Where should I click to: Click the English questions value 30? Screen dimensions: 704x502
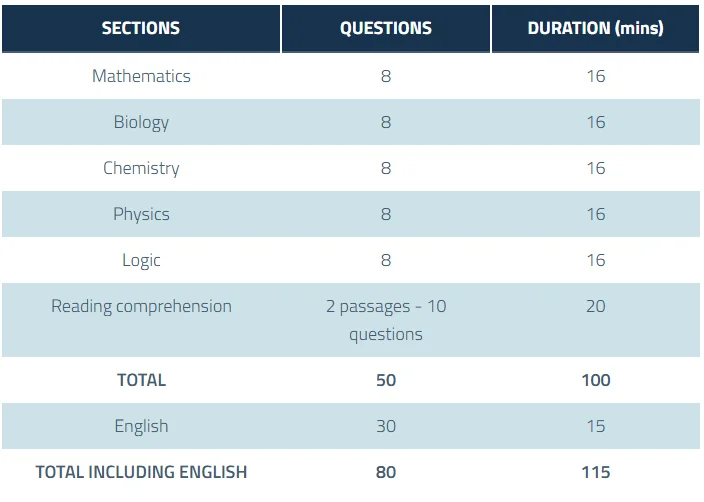click(x=386, y=426)
